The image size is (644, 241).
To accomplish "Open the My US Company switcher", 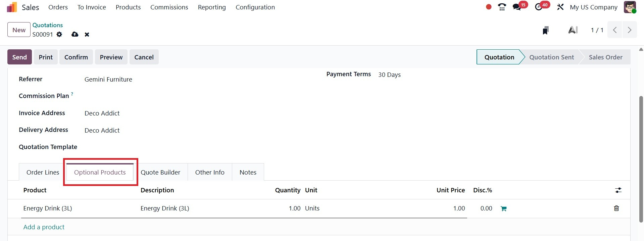I will 593,7.
